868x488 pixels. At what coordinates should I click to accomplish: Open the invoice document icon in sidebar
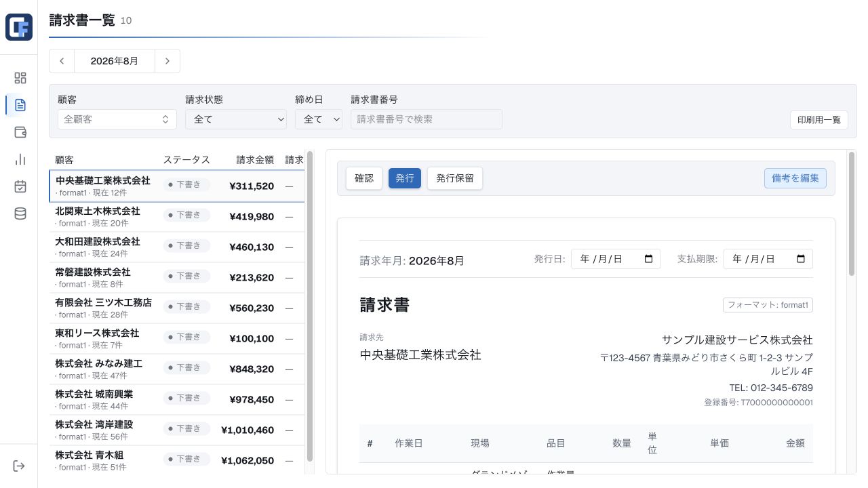click(x=20, y=105)
